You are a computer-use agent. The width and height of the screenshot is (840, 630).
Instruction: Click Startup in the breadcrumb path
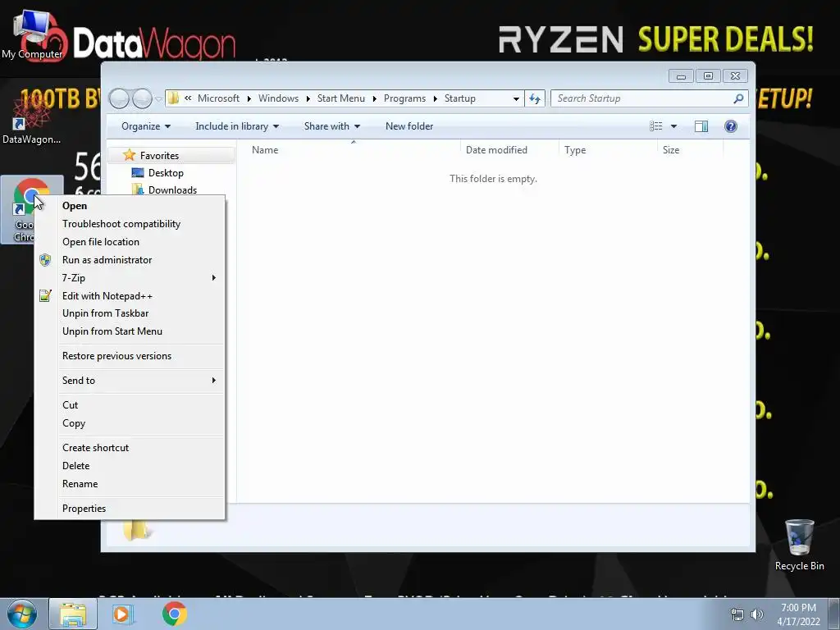pos(459,98)
